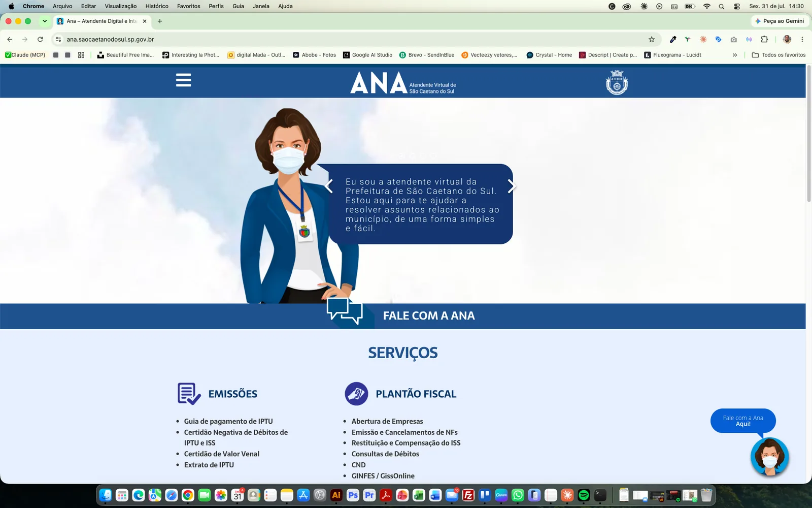This screenshot has height=508, width=812.
Task: Click the Fale com a Ana Aqui bubble
Action: tap(743, 421)
